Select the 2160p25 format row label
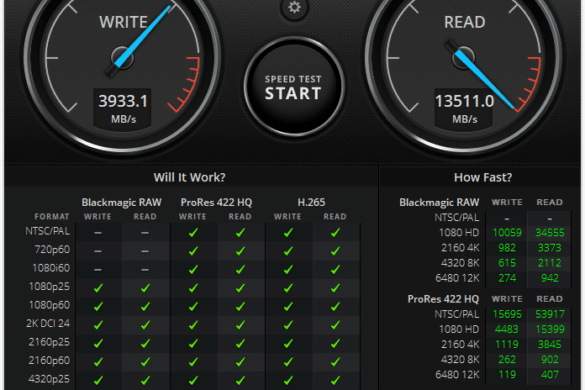Viewport: 585px width, 390px height. [49, 342]
